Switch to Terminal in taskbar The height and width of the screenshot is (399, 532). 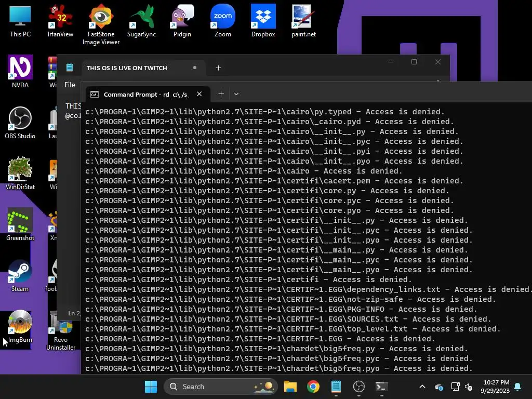click(382, 387)
